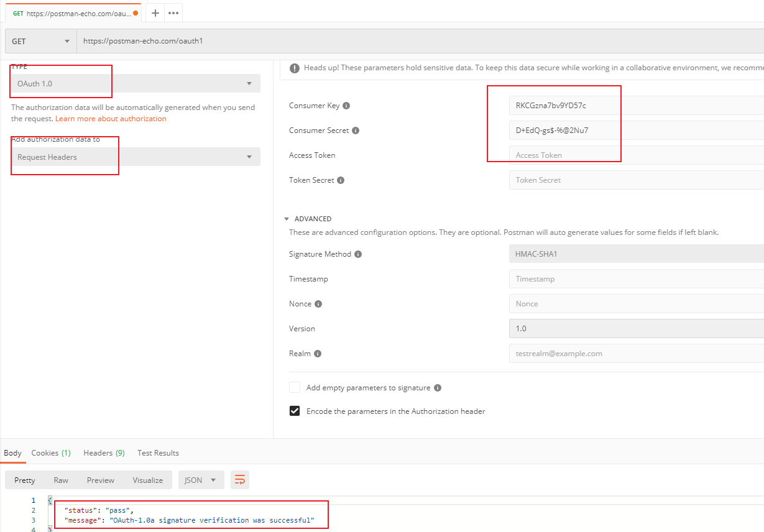
Task: Click the Consumer Secret input field
Action: click(x=636, y=131)
